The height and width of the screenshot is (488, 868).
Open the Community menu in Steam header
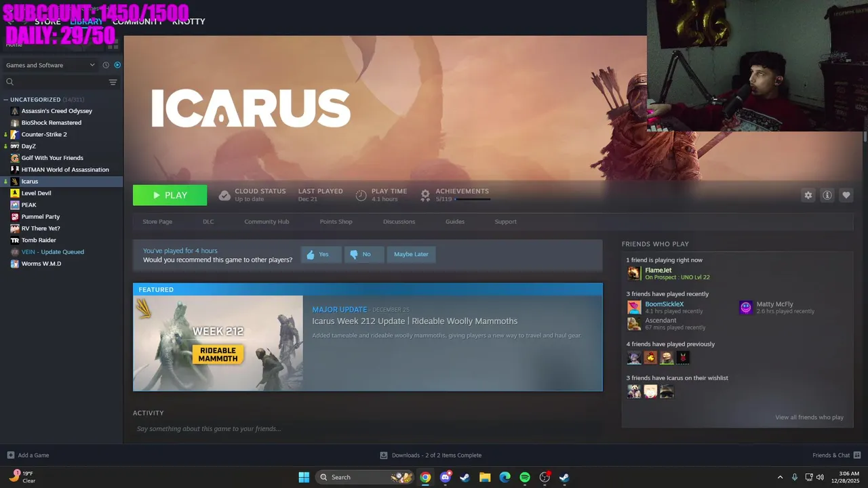click(138, 22)
